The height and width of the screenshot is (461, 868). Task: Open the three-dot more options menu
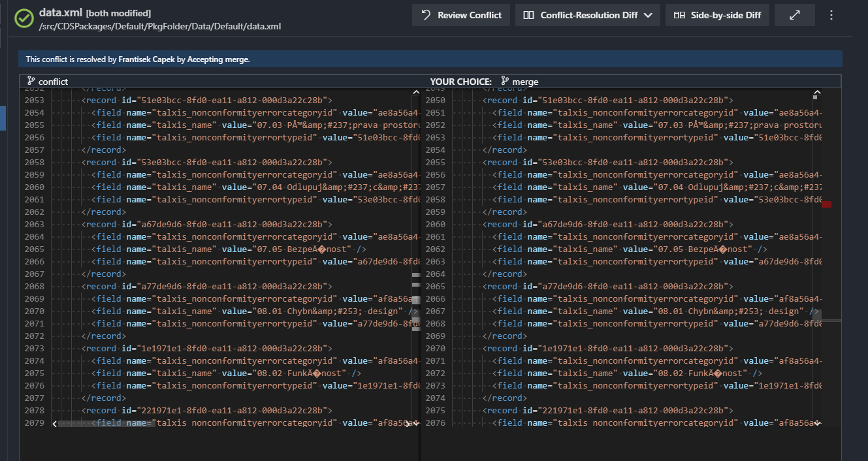831,15
